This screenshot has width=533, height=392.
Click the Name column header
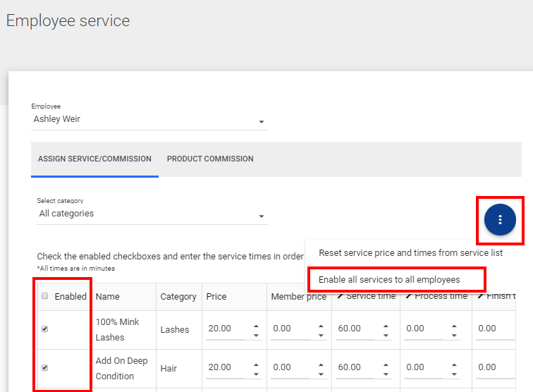tap(108, 297)
